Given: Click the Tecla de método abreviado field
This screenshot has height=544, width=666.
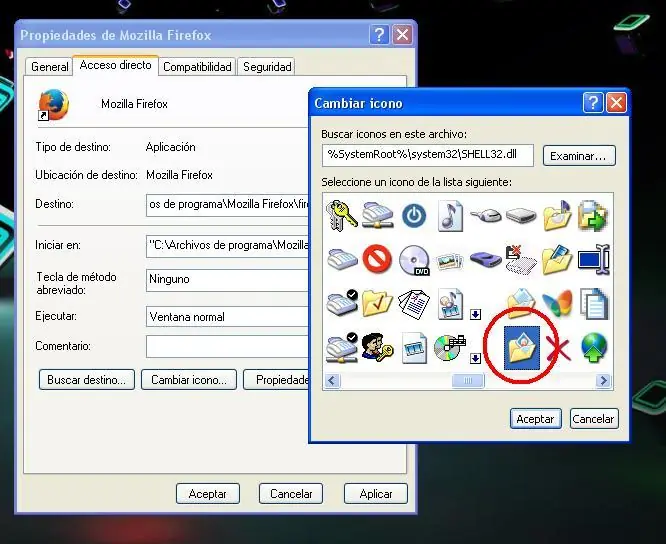Looking at the screenshot, I should [x=227, y=280].
